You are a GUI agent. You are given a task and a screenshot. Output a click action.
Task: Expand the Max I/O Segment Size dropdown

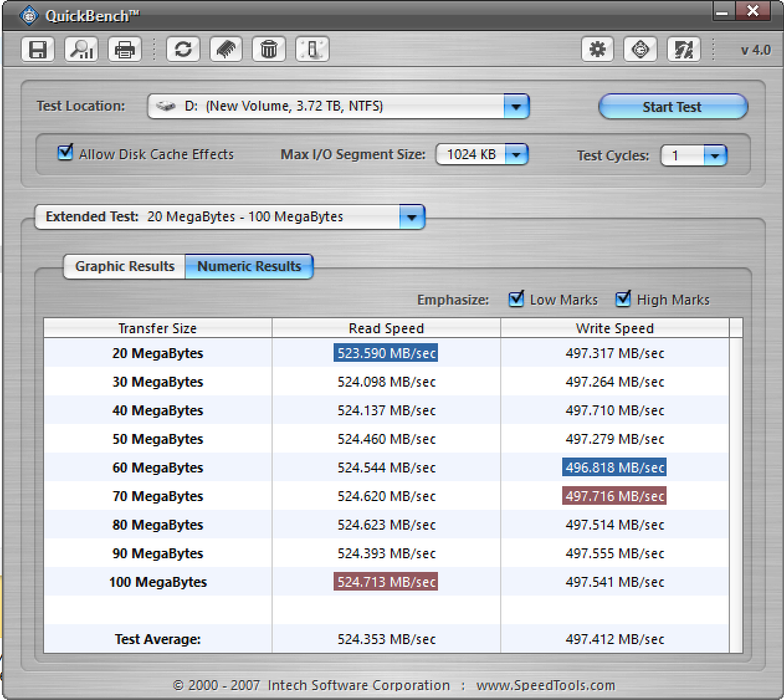(516, 155)
